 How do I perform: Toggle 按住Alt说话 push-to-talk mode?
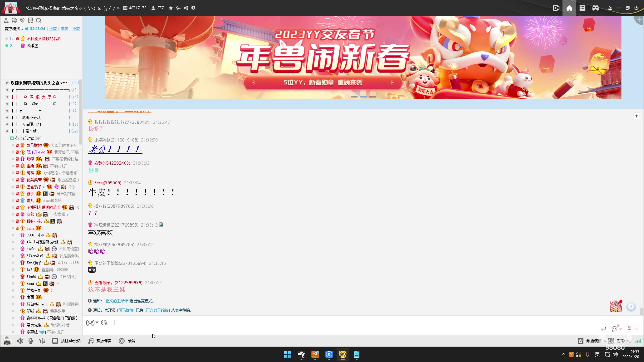coord(67,341)
